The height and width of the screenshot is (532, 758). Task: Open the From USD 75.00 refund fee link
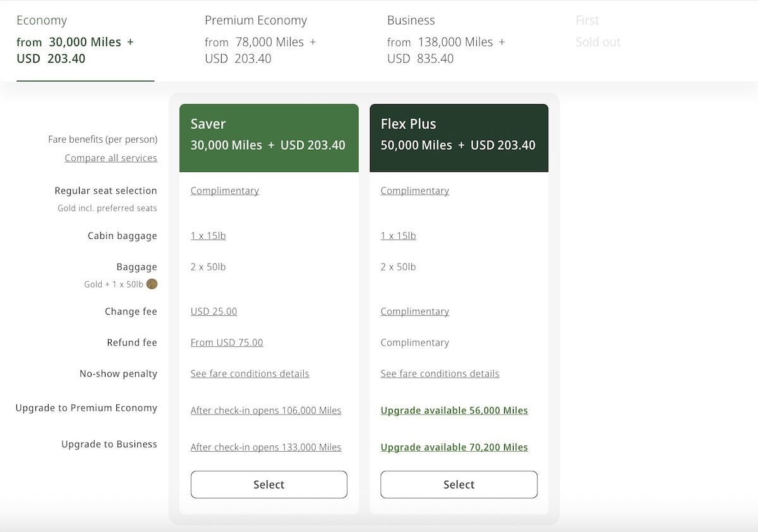click(227, 342)
